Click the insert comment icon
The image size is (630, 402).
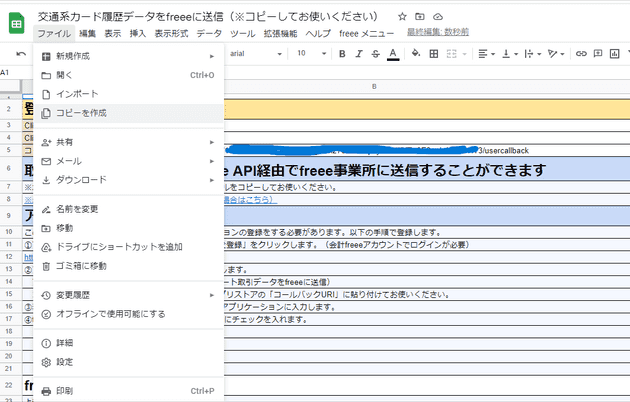(x=598, y=54)
